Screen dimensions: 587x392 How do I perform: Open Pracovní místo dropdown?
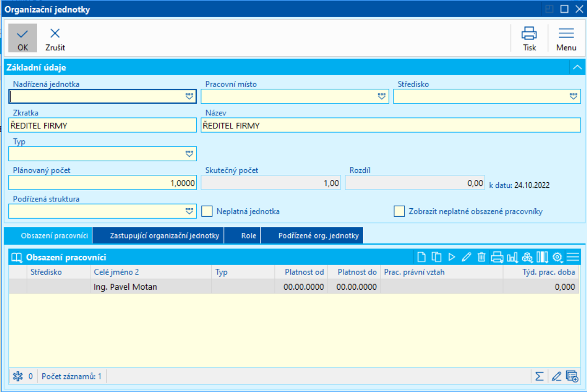381,96
